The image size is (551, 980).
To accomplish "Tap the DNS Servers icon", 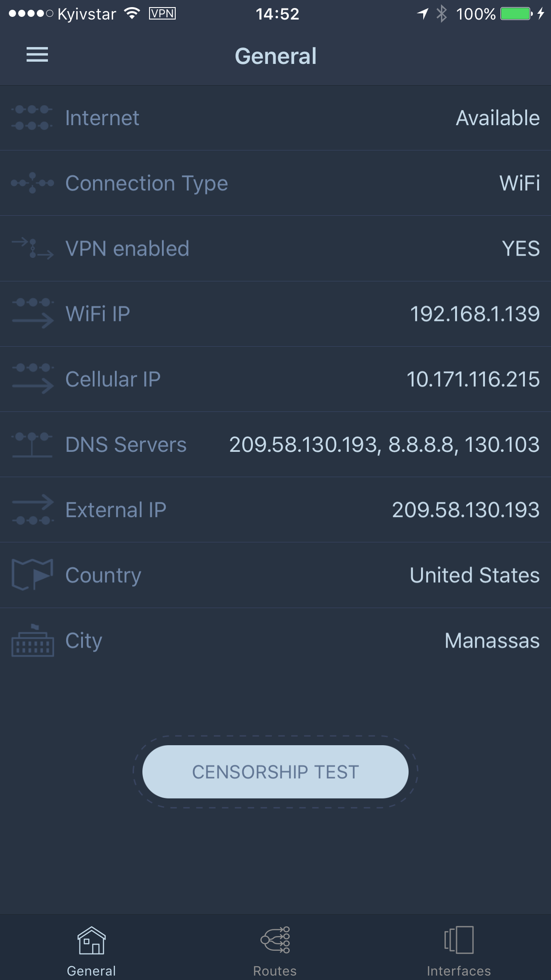I will pos(32,445).
